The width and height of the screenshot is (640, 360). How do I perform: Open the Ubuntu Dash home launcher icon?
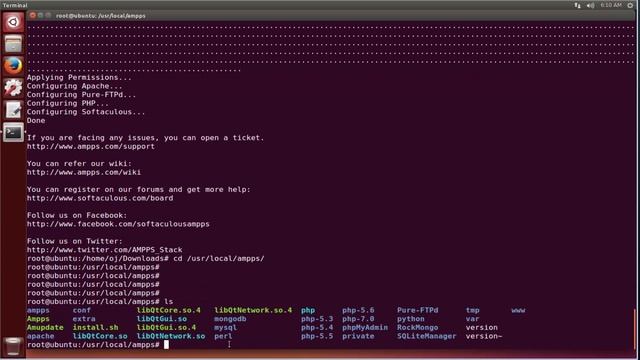[13, 22]
